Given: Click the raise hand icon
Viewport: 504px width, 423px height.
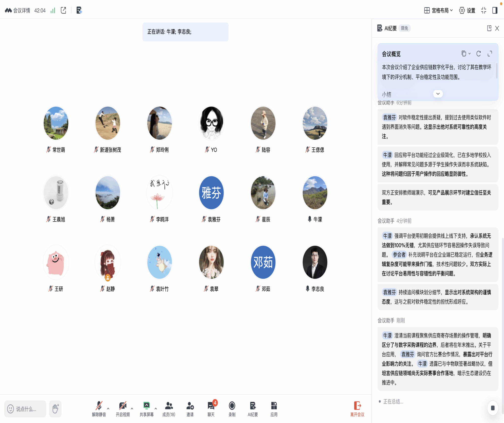Looking at the screenshot, I should coord(55,409).
